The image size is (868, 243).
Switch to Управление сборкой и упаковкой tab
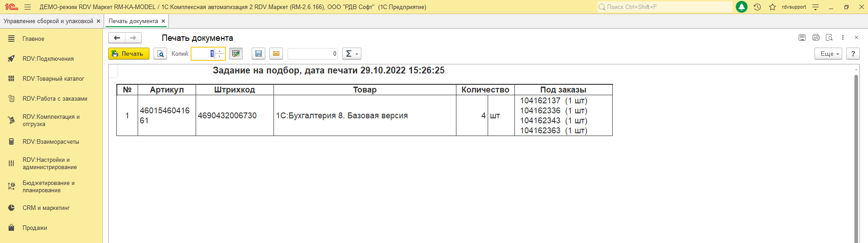click(x=48, y=21)
